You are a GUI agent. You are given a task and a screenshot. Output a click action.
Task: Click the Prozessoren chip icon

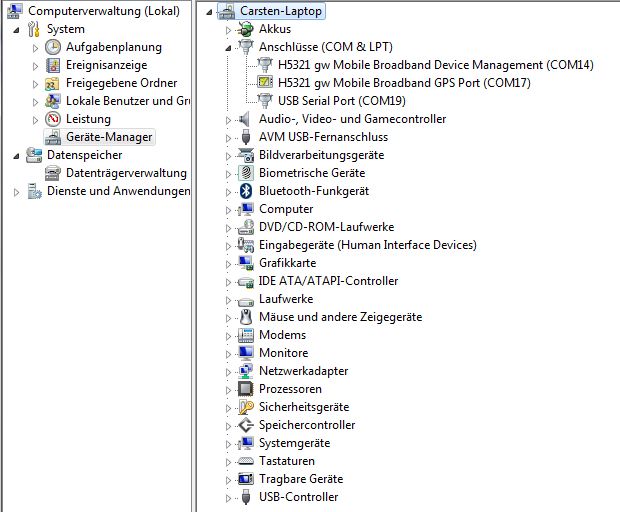tap(246, 389)
